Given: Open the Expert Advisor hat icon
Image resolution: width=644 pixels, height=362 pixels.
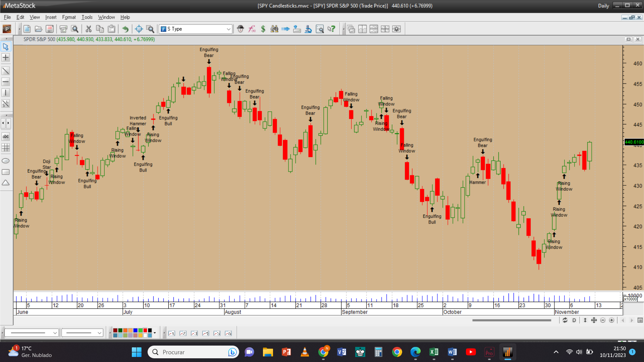Looking at the screenshot, I should click(x=240, y=29).
